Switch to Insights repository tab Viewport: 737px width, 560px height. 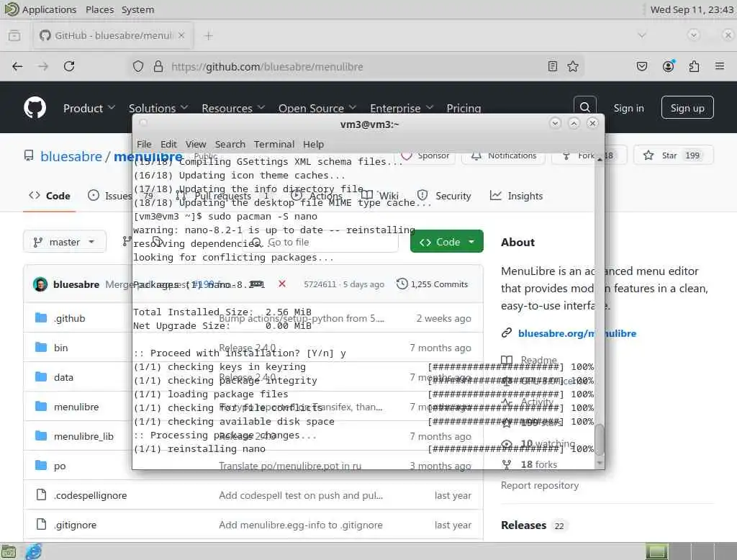[516, 196]
